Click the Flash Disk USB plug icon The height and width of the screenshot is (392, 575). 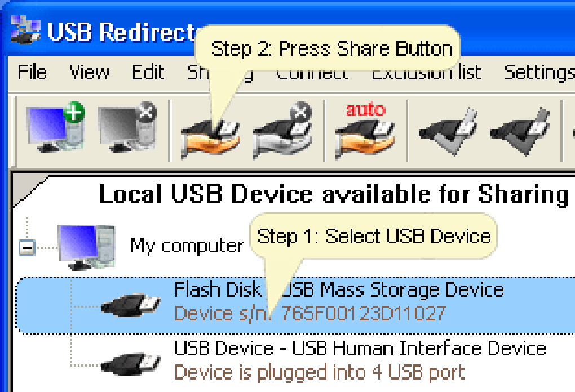[x=131, y=305]
